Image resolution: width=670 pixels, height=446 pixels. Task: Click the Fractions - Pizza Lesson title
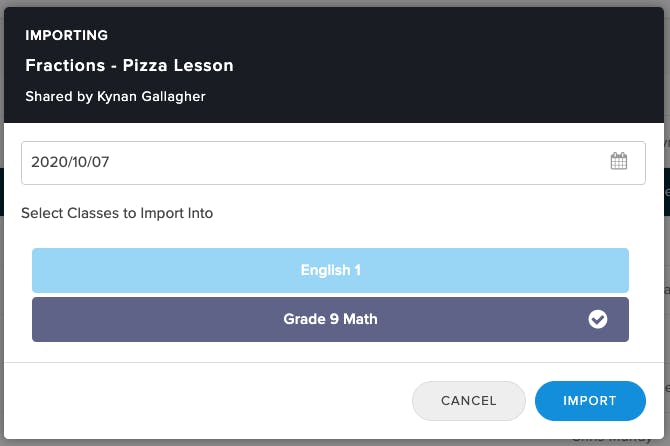[129, 66]
